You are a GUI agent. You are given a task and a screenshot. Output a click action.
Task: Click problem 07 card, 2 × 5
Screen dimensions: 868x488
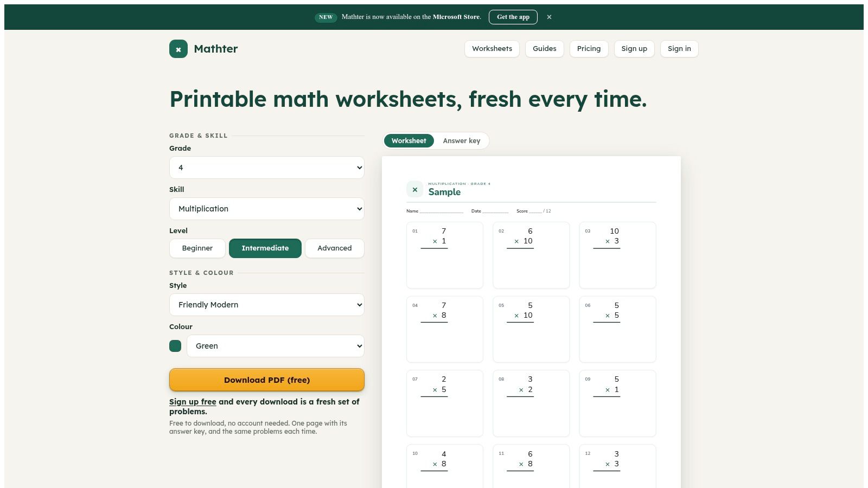click(x=445, y=403)
